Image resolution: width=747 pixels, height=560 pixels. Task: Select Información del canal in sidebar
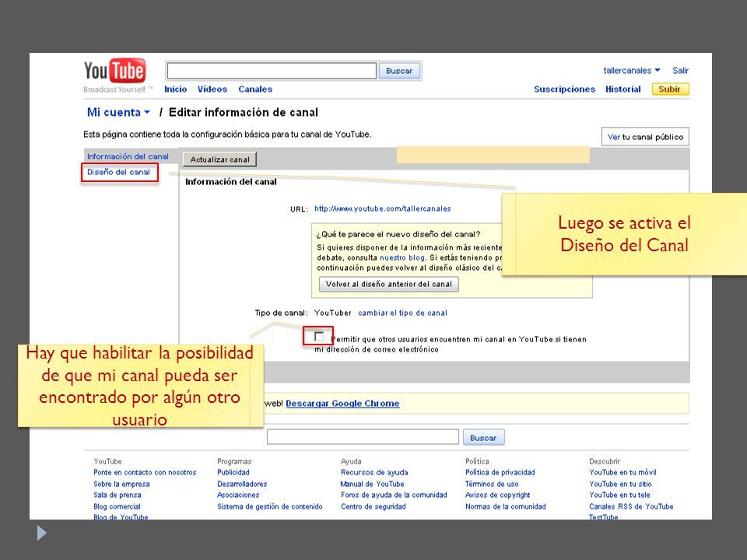click(128, 156)
